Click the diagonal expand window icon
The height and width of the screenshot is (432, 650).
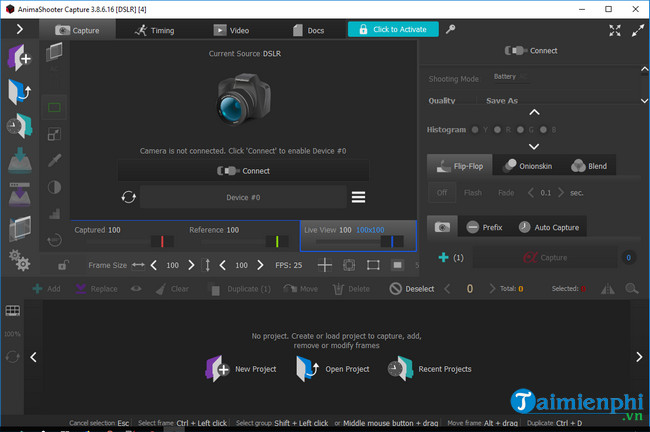638,30
